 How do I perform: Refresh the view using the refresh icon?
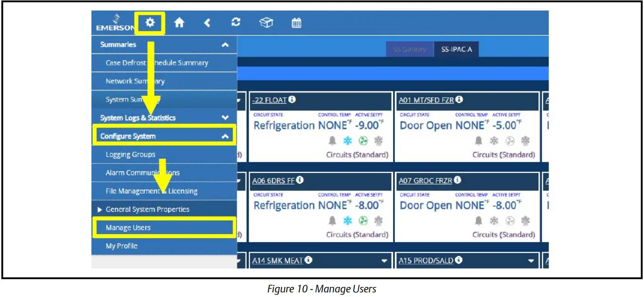tap(235, 22)
